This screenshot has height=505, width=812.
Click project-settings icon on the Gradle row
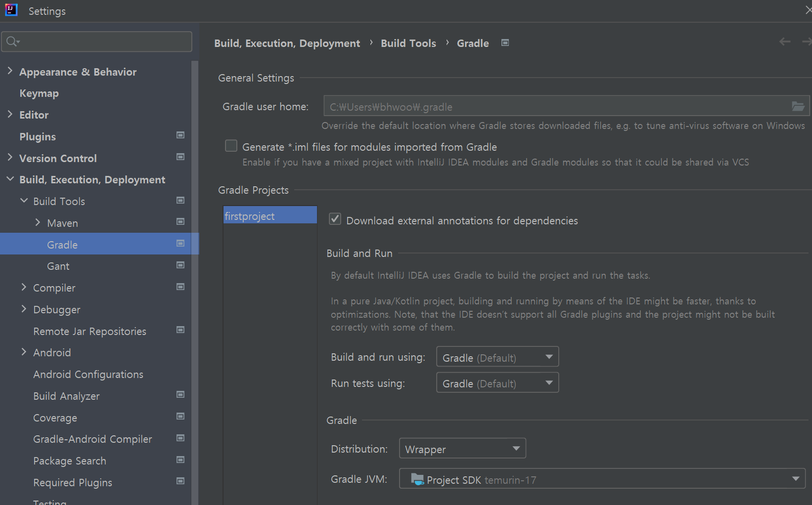[x=180, y=243]
